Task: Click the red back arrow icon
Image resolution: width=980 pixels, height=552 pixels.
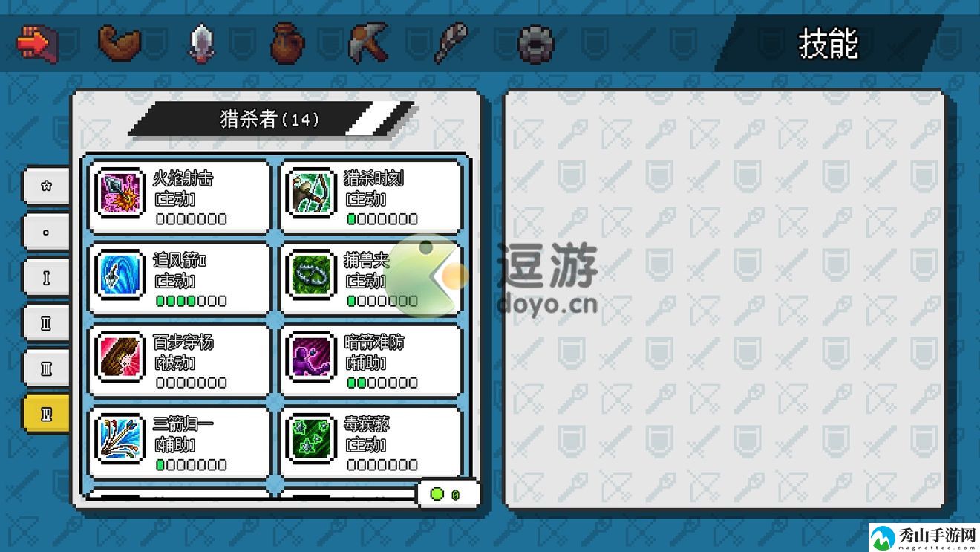Action: 37,44
